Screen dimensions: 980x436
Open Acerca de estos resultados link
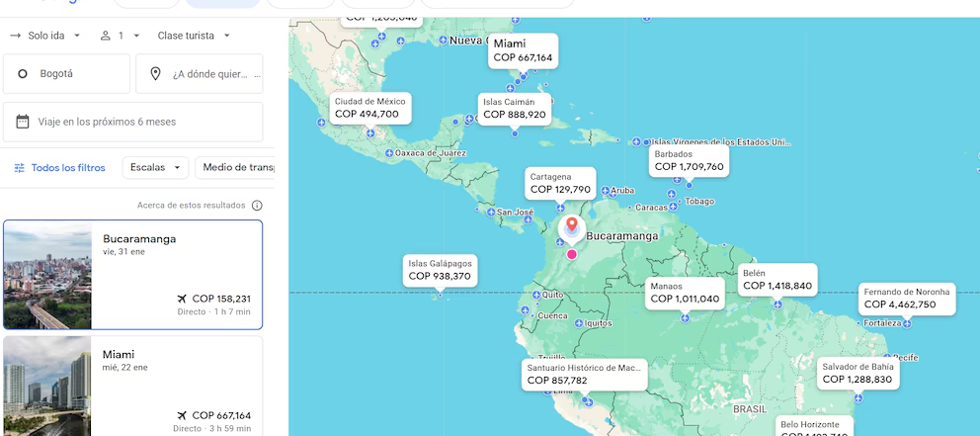pos(192,206)
